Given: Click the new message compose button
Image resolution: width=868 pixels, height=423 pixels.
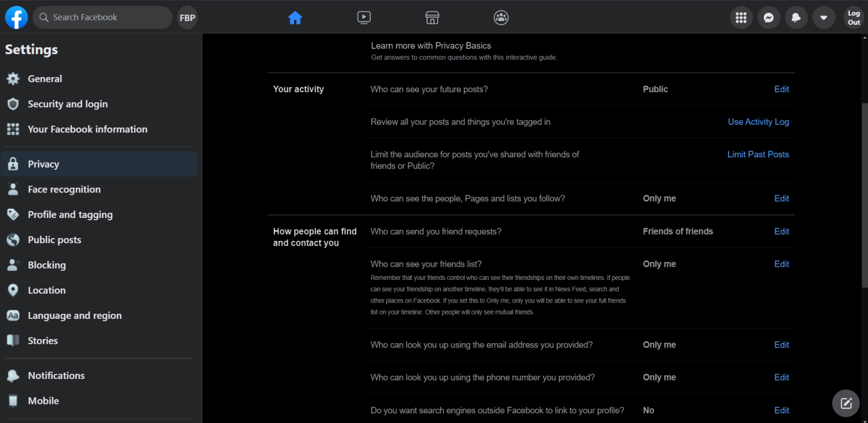Looking at the screenshot, I should pyautogui.click(x=846, y=403).
